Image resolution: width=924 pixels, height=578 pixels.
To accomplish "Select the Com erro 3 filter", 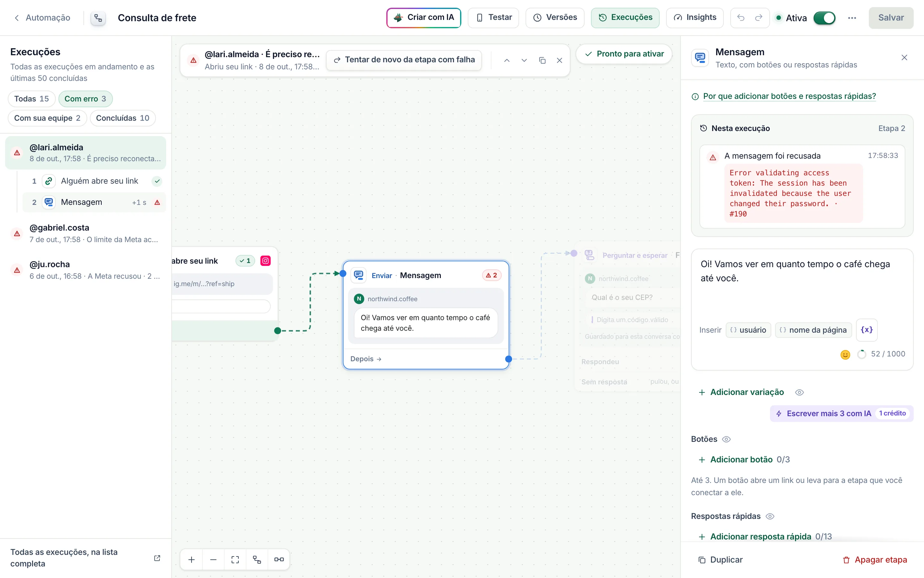I will coord(85,99).
